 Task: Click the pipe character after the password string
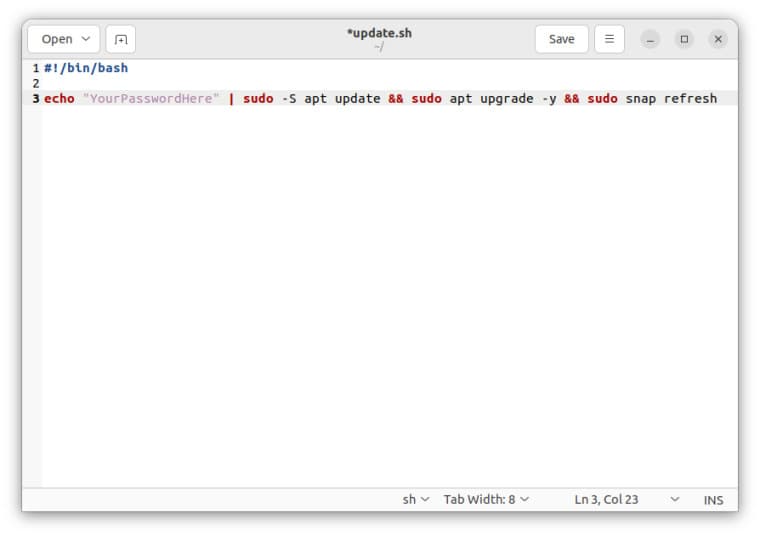[231, 99]
